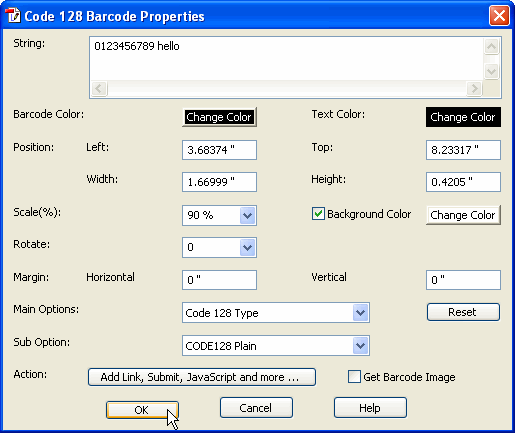515x433 pixels.
Task: Click the PDF app icon in title bar
Action: (13, 16)
